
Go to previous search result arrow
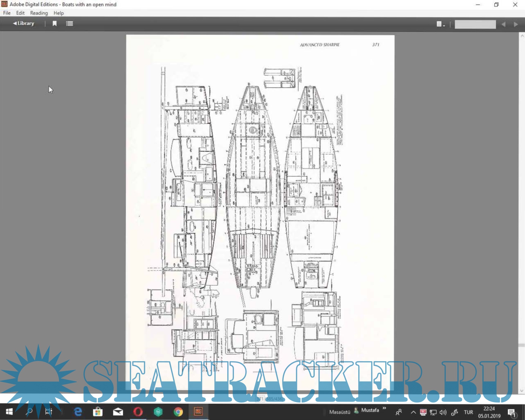tap(503, 24)
